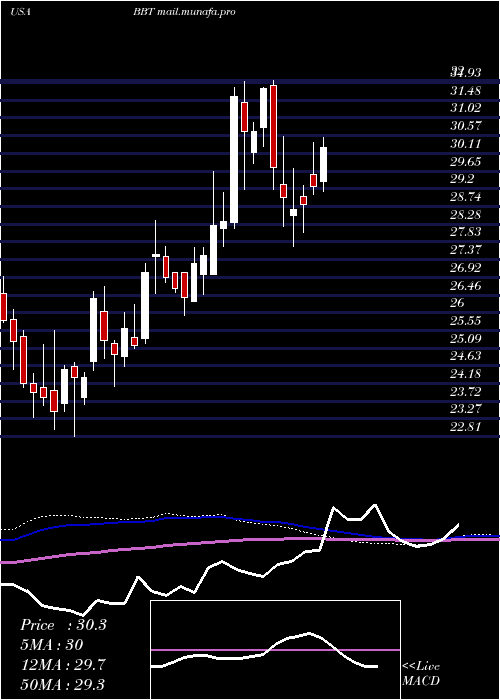Click the 30.11 price axis label
The width and height of the screenshot is (500, 700).
click(465, 144)
